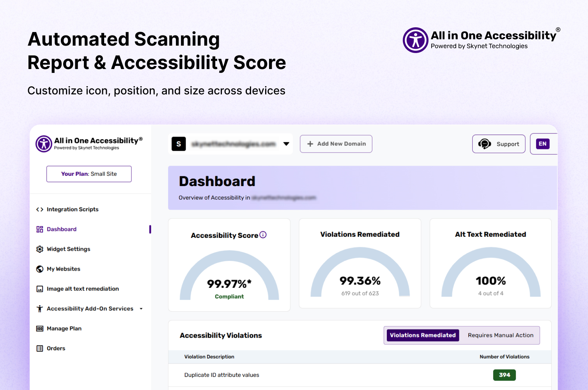Image resolution: width=588 pixels, height=390 pixels.
Task: Open Widget Settings via its gear icon
Action: (x=39, y=249)
